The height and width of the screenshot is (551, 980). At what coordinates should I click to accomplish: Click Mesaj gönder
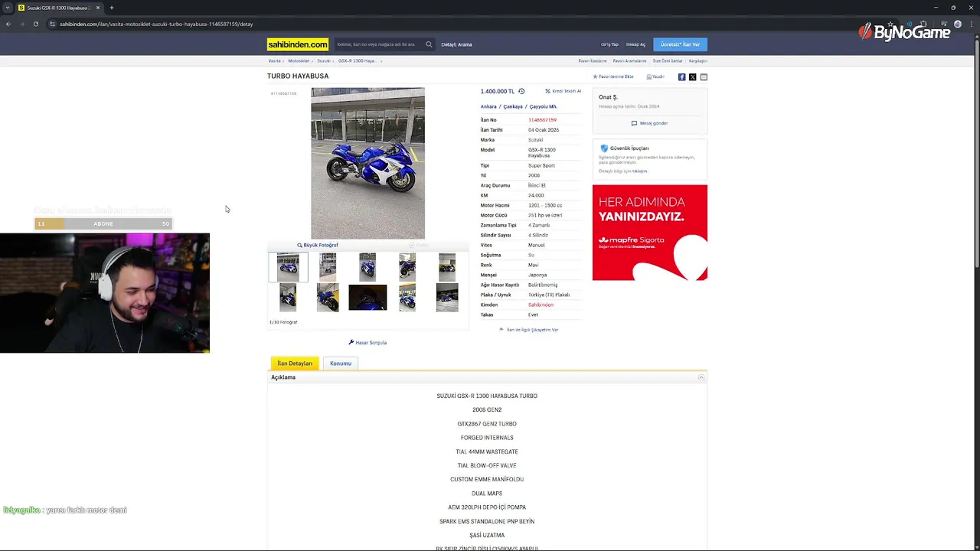pos(649,123)
